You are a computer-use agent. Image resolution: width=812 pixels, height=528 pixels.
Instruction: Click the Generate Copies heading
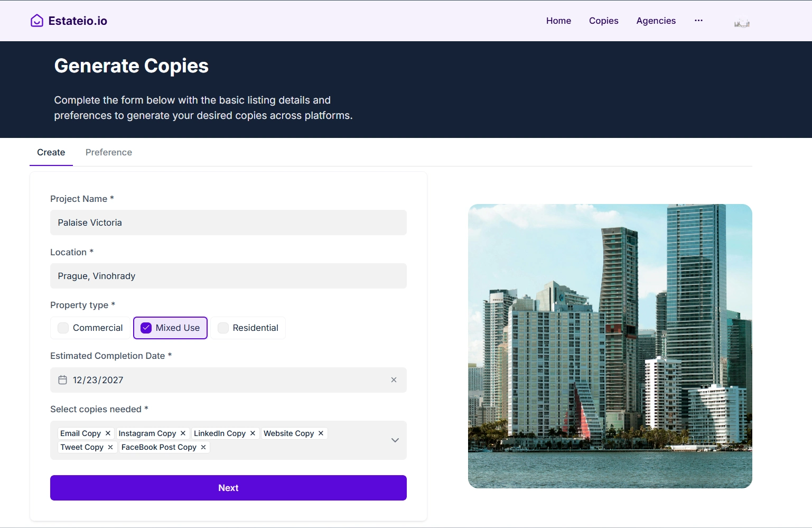tap(132, 66)
